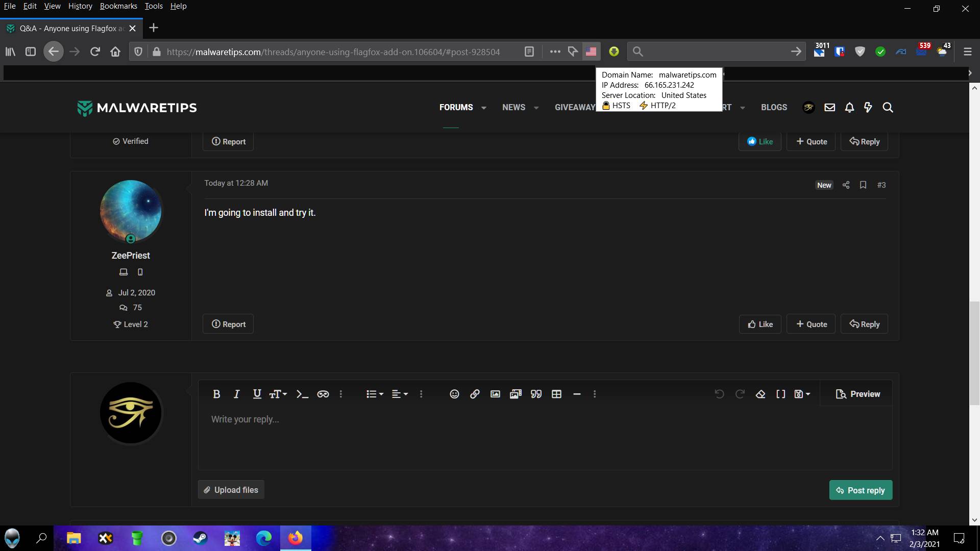Open the BLOGS navigation tab
The height and width of the screenshot is (551, 980).
coord(774,107)
